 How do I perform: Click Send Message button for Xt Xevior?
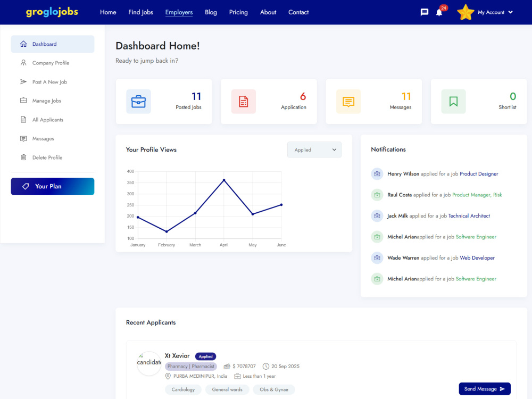tap(485, 389)
